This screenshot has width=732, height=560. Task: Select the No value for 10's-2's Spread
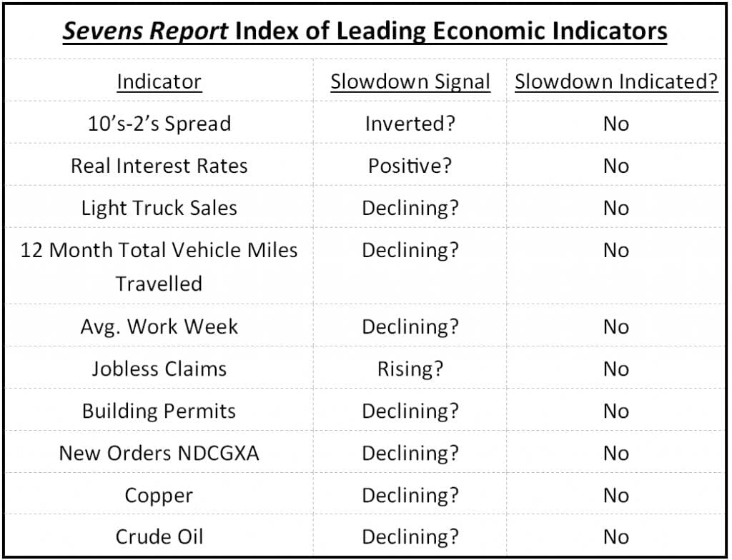pos(615,124)
